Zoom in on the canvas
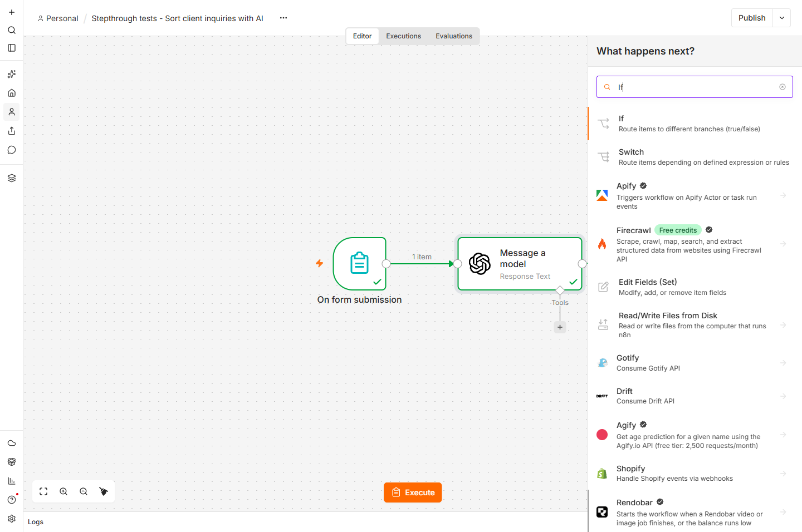 point(63,491)
